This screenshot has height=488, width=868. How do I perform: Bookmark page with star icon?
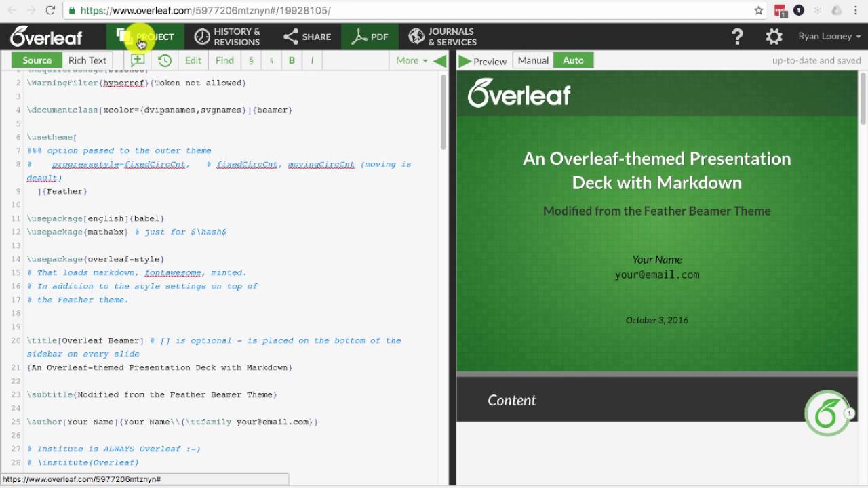tap(758, 10)
